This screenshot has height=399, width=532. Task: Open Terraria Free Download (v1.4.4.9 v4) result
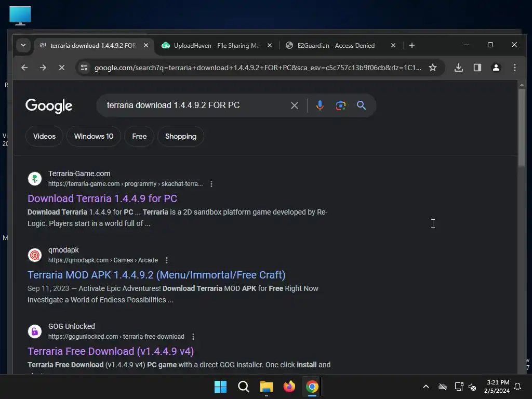tap(111, 351)
